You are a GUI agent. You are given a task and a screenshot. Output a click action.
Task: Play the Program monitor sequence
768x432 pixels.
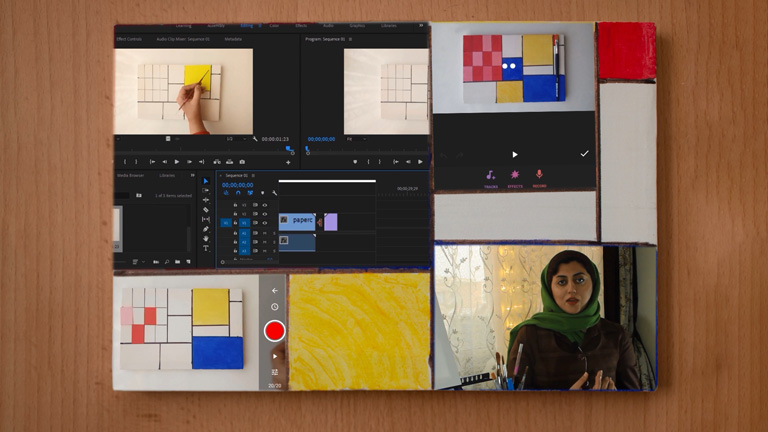[420, 162]
